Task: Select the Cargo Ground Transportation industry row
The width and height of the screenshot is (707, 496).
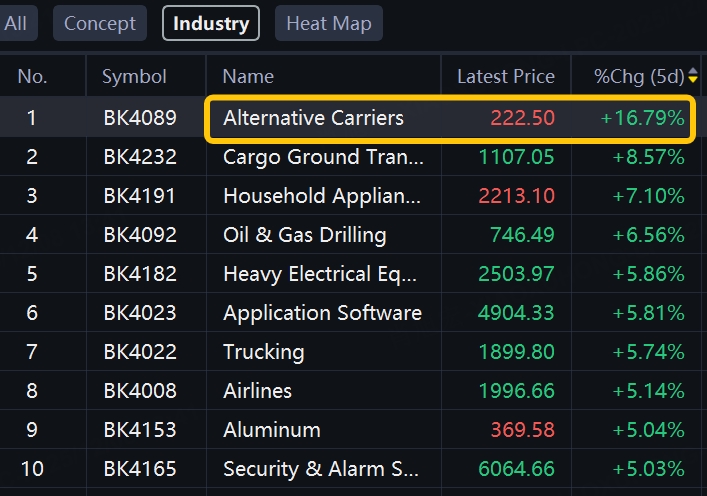Action: [x=323, y=157]
